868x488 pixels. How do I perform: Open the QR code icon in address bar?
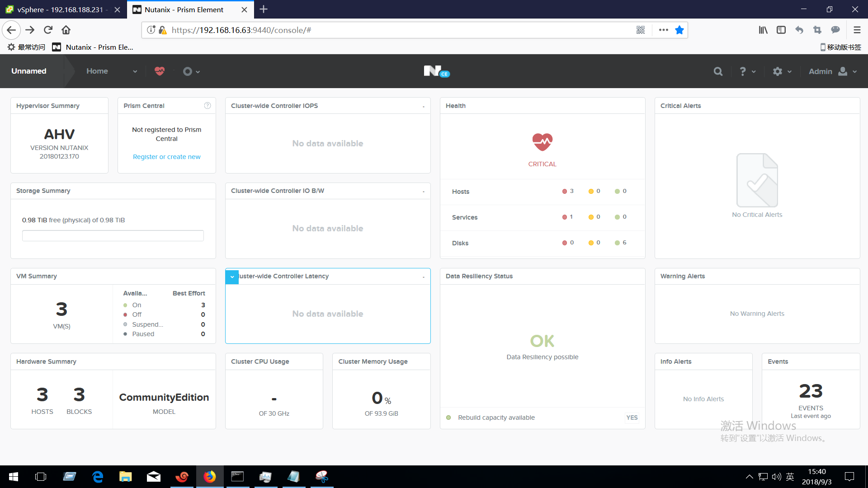(641, 30)
